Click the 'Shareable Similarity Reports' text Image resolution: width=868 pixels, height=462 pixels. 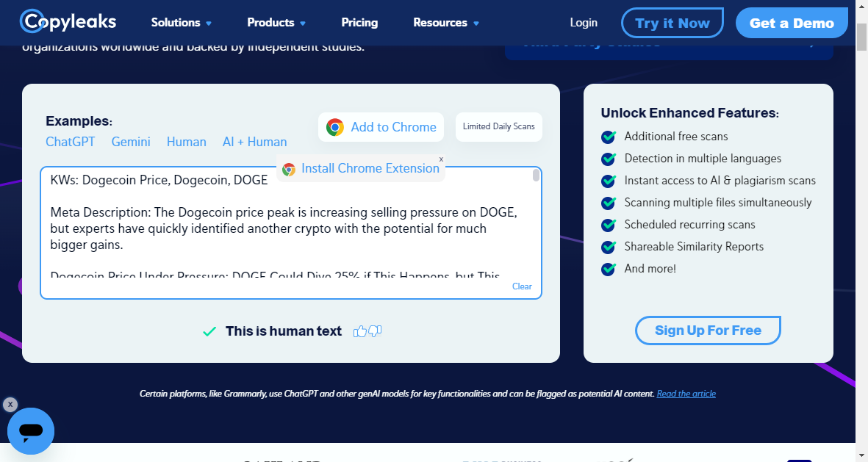click(x=694, y=247)
